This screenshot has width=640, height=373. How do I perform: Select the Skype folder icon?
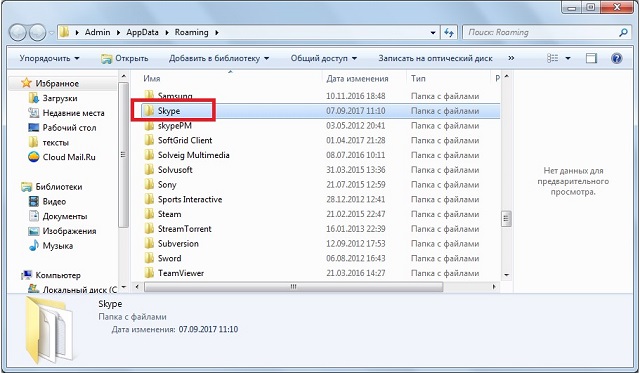click(x=149, y=111)
